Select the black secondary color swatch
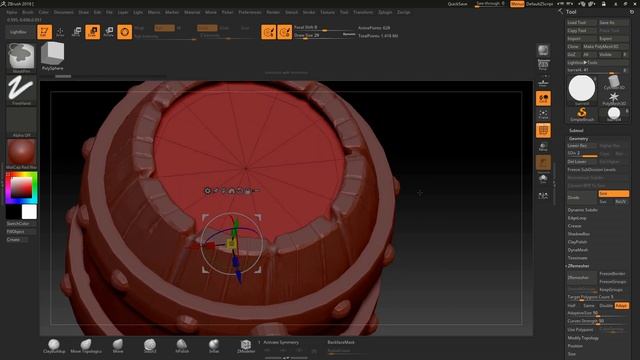The height and width of the screenshot is (360, 640). 13,212
